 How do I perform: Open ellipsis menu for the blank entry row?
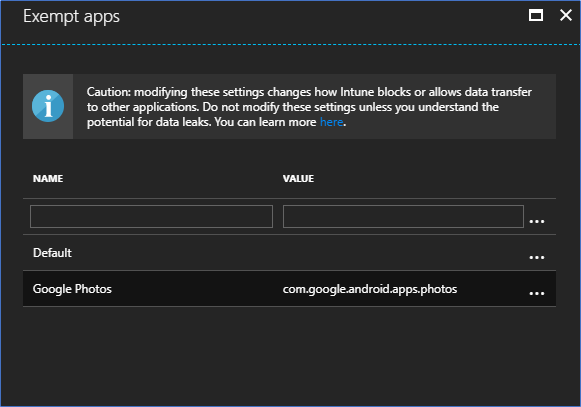point(537,221)
